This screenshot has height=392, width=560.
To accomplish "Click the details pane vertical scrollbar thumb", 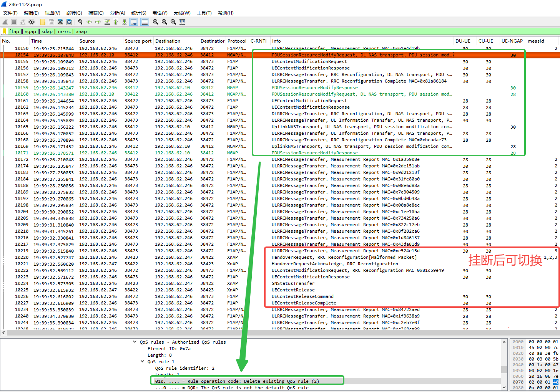I will click(504, 369).
